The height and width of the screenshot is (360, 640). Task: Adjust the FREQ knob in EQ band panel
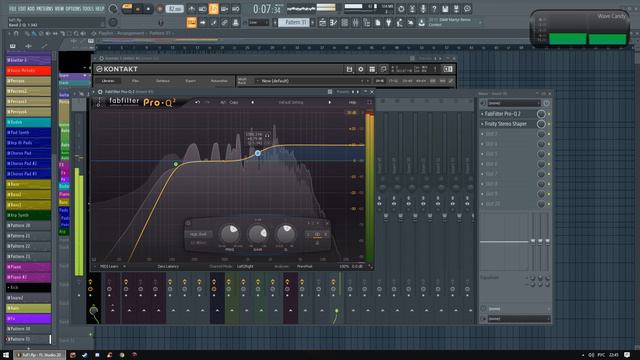tap(230, 234)
